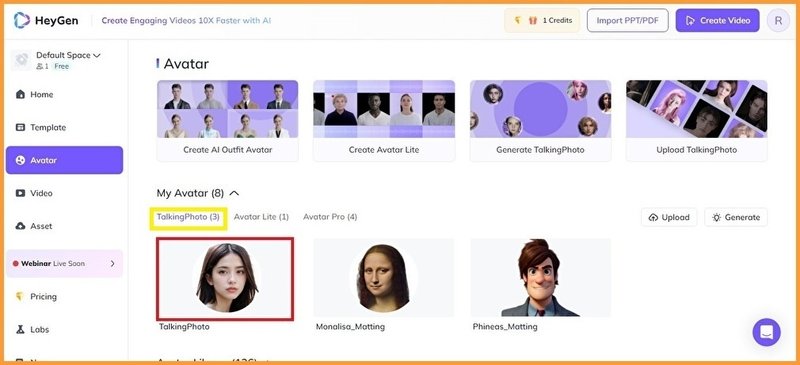Click the Import PPT/PDF button
The image size is (800, 365).
click(x=628, y=20)
